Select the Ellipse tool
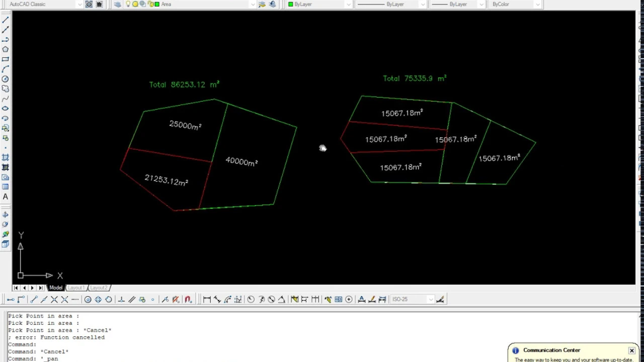 (x=6, y=108)
